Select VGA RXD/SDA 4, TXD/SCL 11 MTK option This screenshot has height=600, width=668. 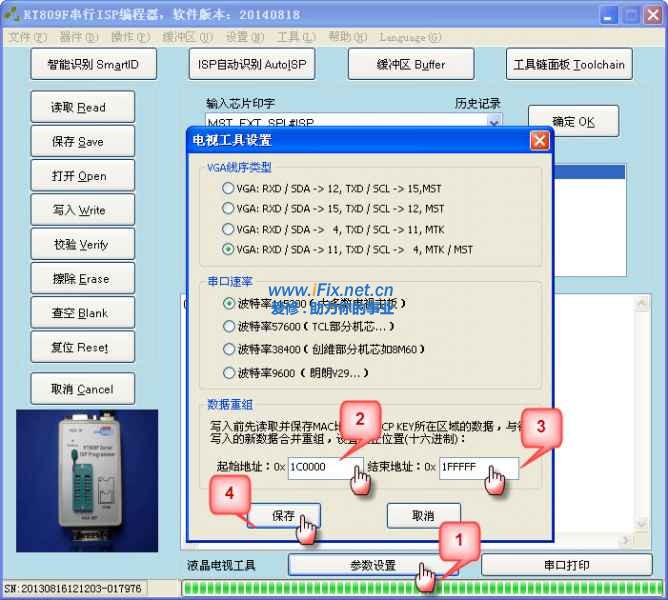229,229
